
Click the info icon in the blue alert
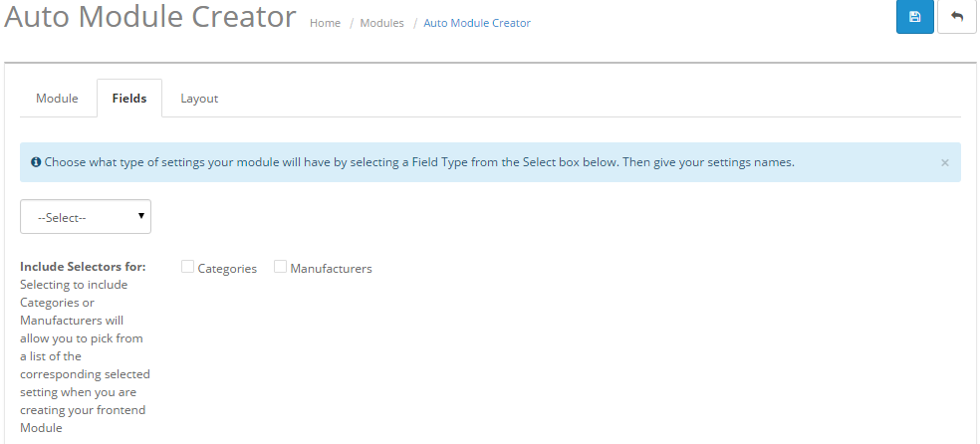pos(36,162)
